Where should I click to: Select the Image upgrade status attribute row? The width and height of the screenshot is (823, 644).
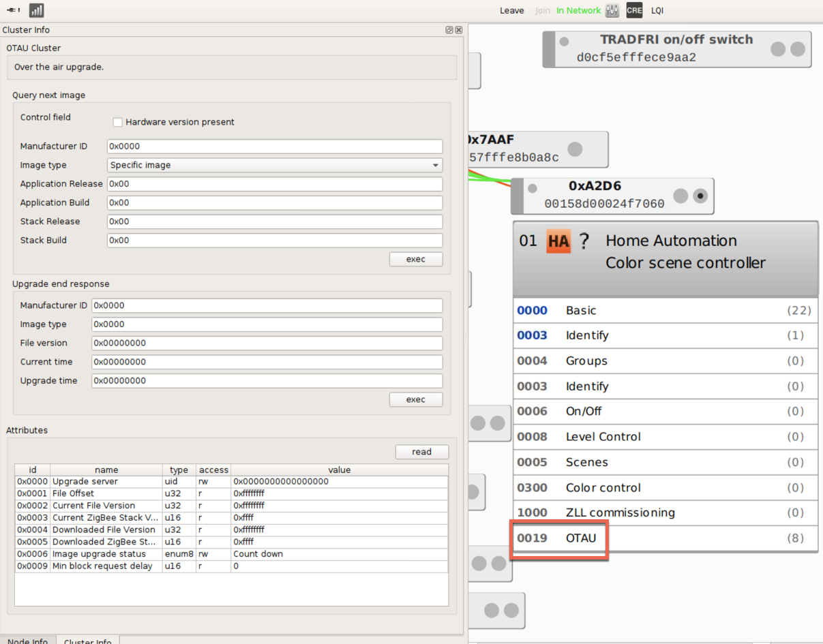(231, 554)
